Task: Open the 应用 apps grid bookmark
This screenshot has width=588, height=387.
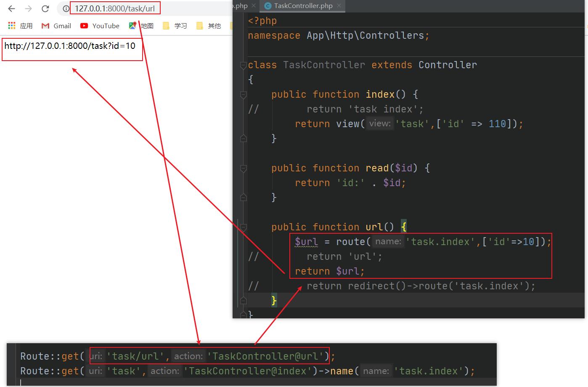Action: (x=20, y=26)
